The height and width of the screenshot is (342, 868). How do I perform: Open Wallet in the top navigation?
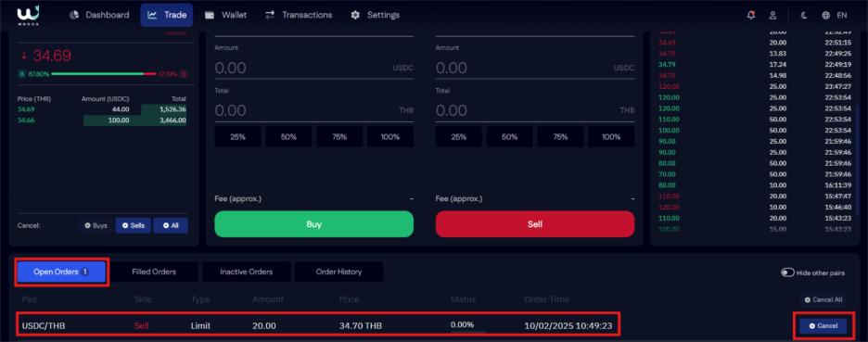click(226, 15)
